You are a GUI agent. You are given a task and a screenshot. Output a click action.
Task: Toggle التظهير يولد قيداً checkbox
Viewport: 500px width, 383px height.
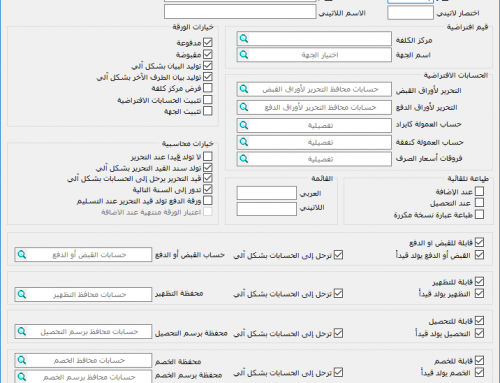(479, 293)
